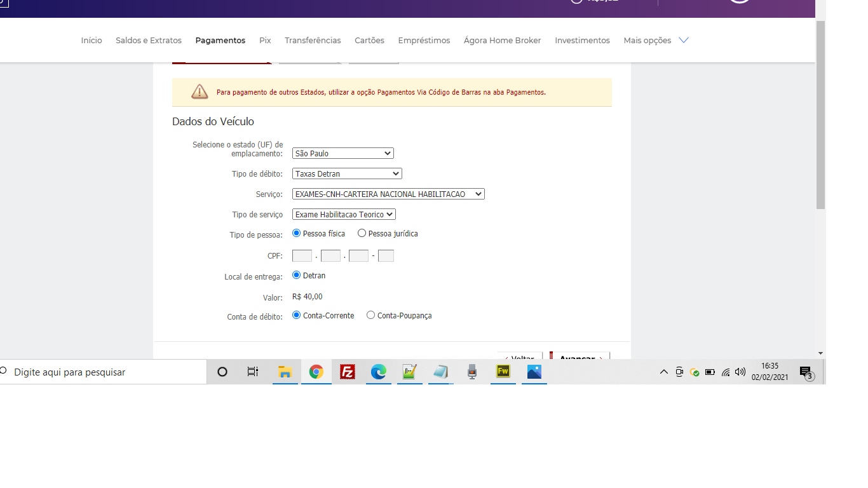Choose Pessoa física radio option
The image size is (868, 488).
point(297,233)
